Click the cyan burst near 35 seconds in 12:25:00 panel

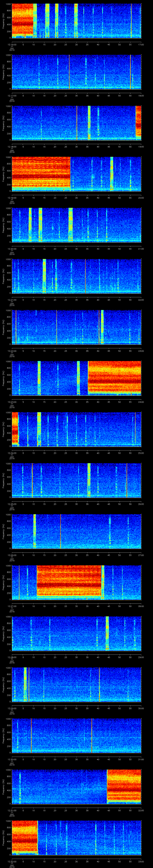click(x=89, y=480)
